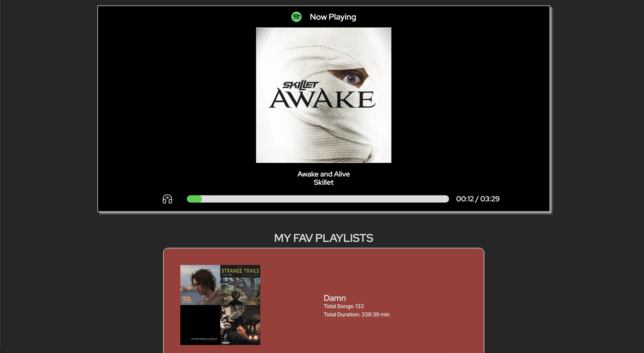The width and height of the screenshot is (644, 353).
Task: Open the Strange Trails cover tile
Action: point(240,285)
